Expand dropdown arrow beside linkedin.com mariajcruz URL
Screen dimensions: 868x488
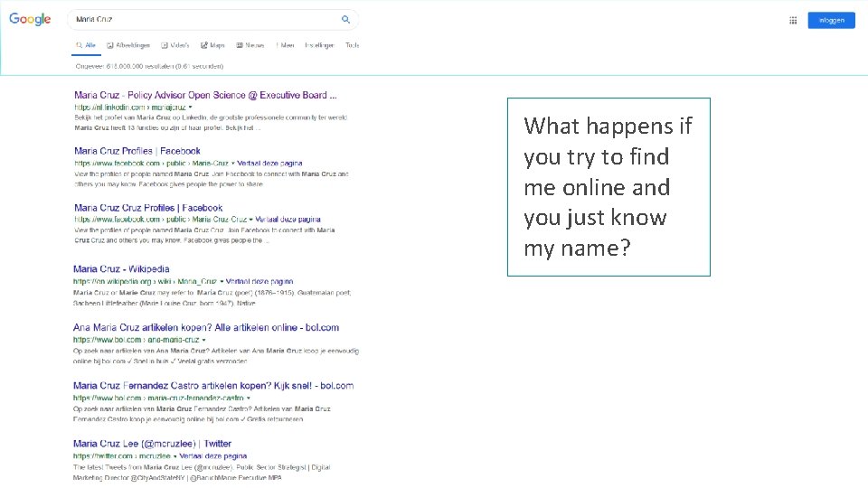[x=191, y=108]
